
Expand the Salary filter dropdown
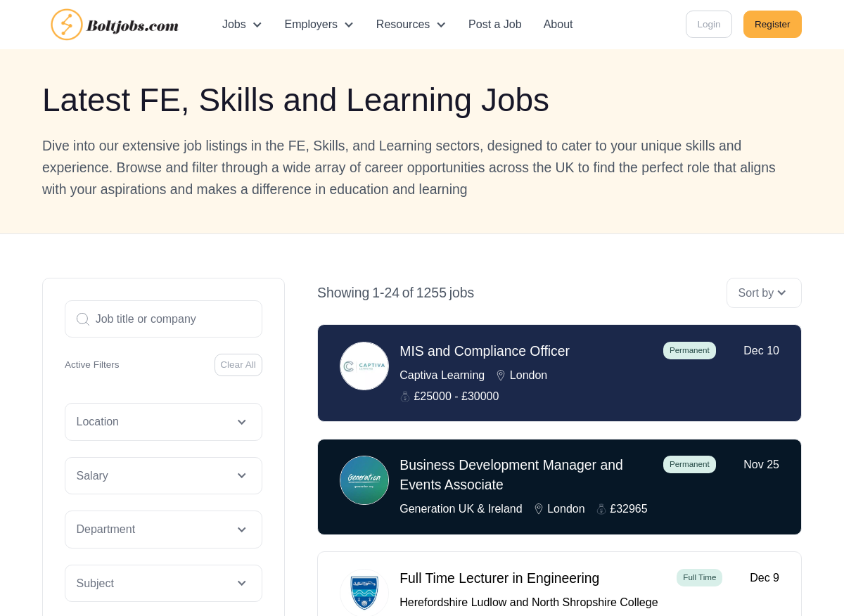(x=163, y=476)
